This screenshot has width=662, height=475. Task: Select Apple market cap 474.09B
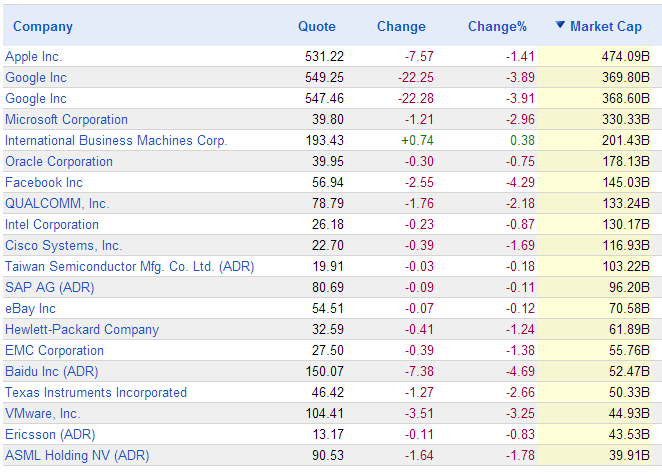(626, 57)
